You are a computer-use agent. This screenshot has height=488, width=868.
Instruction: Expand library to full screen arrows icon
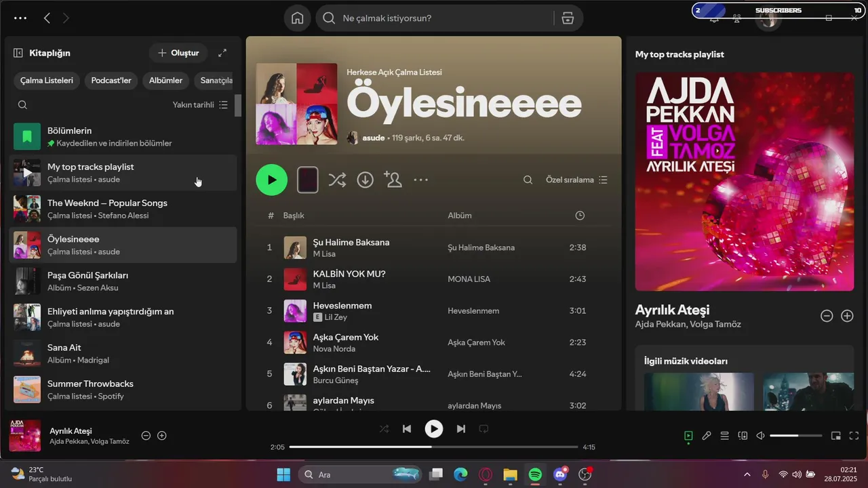[222, 53]
